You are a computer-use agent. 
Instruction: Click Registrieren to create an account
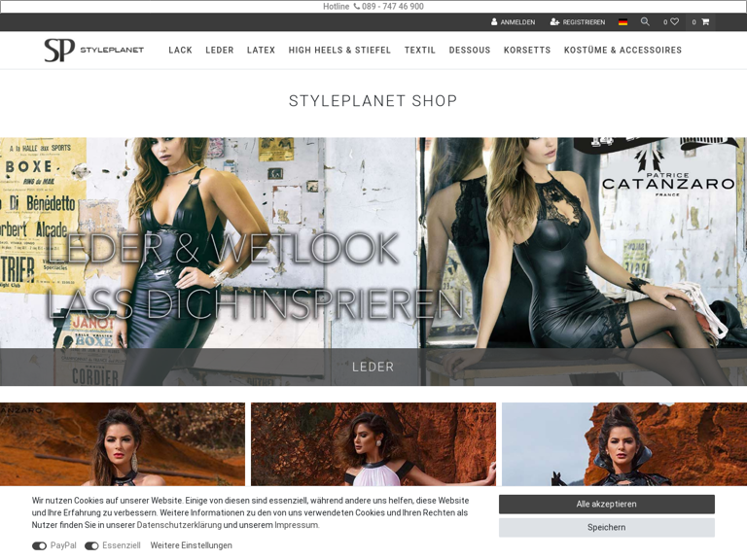578,22
